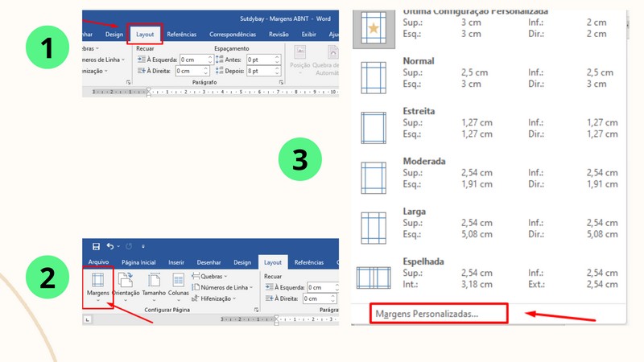
Task: Click stepper of À Esquerda in step 1
Action: pyautogui.click(x=210, y=60)
